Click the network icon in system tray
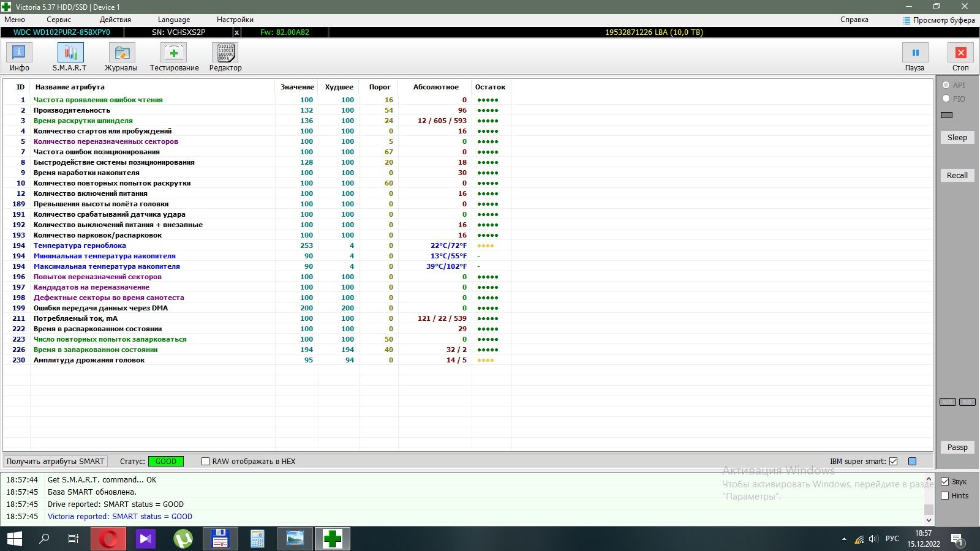980x551 pixels. (859, 539)
